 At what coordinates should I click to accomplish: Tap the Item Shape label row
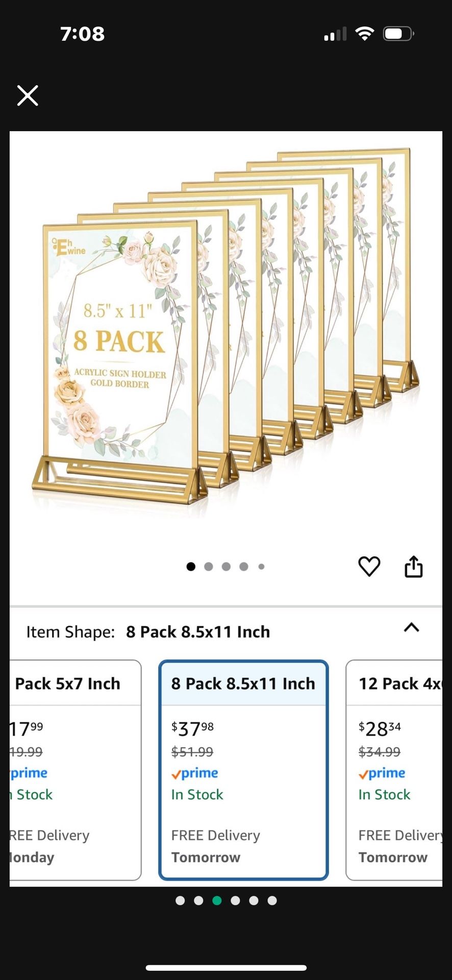click(226, 632)
